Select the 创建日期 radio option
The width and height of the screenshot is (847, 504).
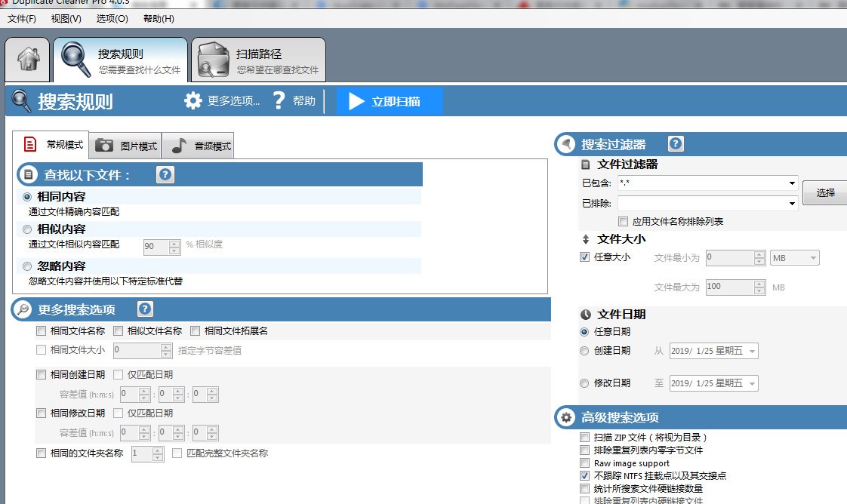click(x=584, y=350)
